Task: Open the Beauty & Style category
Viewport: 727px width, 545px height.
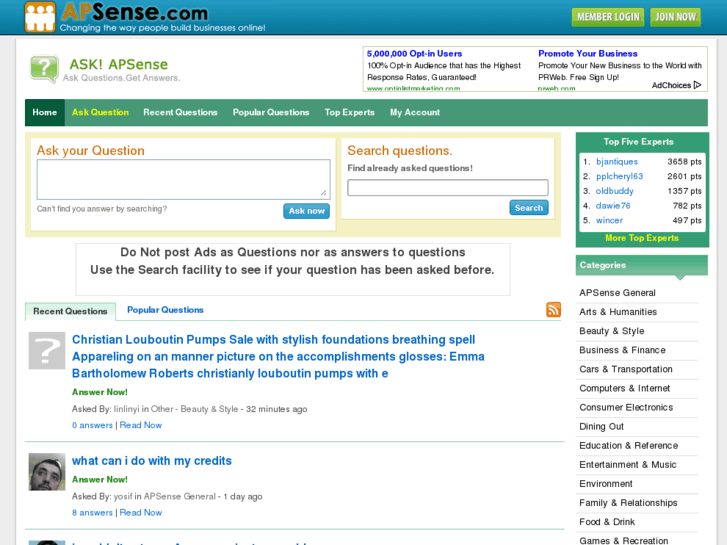Action: point(612,331)
